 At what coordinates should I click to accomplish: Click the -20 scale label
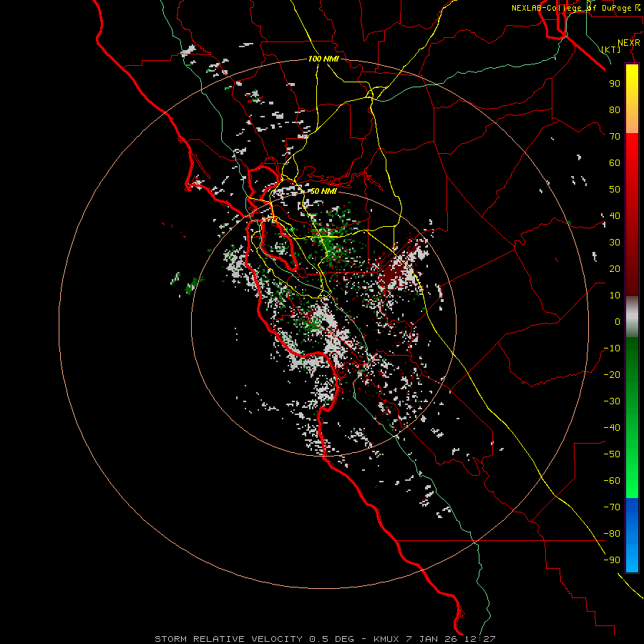pos(612,375)
